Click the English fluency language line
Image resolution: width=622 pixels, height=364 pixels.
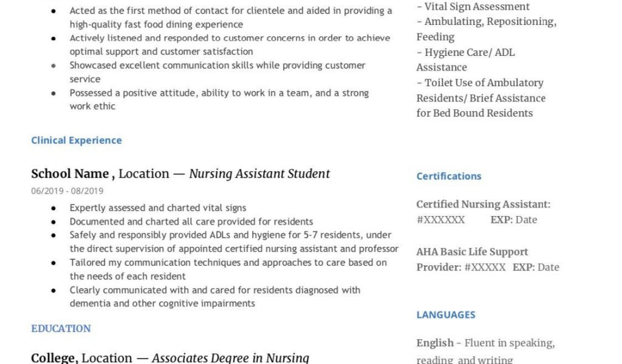[x=485, y=343]
